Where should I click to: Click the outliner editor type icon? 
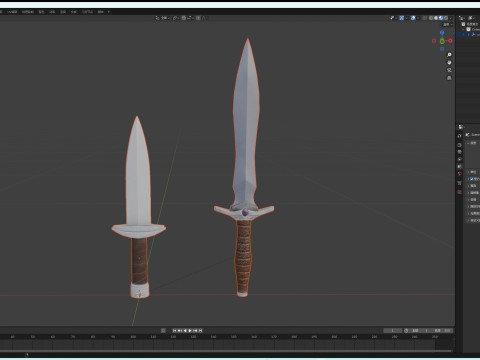click(461, 18)
